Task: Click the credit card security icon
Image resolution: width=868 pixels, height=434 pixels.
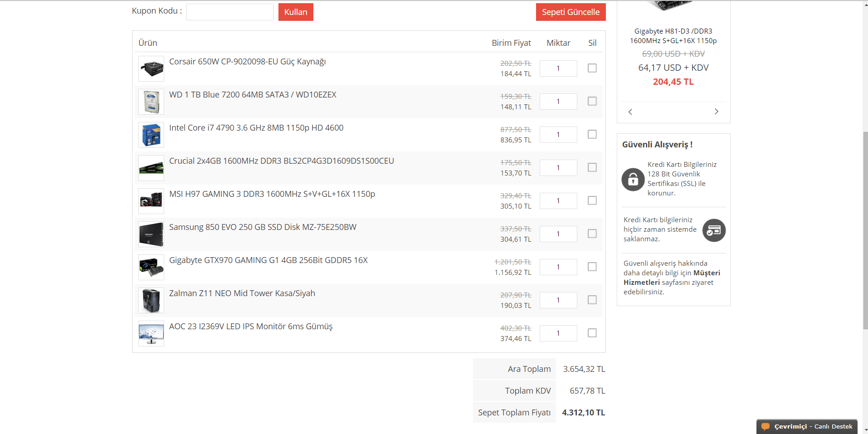Action: [x=714, y=230]
